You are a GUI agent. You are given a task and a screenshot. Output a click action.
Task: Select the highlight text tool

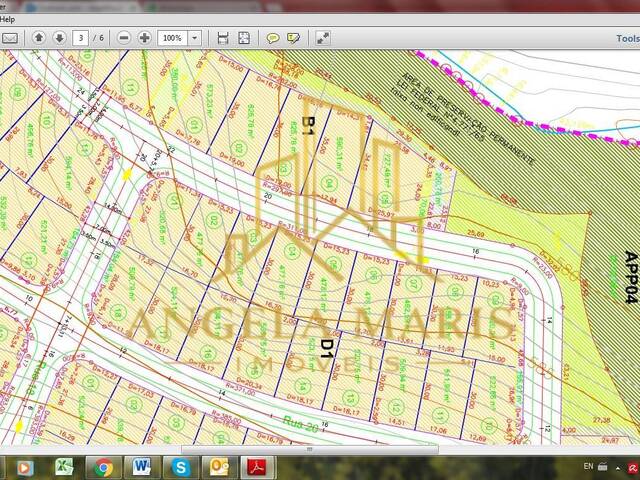293,38
